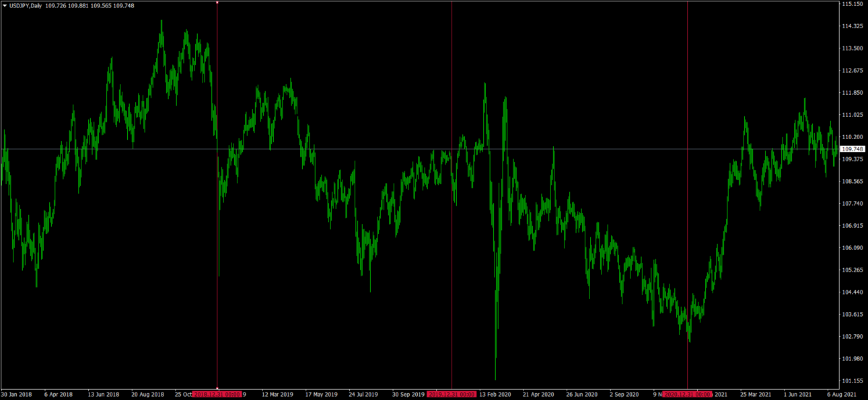Viewport: 868px width, 400px height.
Task: Click the 1 Jun 2021 date label
Action: [x=798, y=395]
